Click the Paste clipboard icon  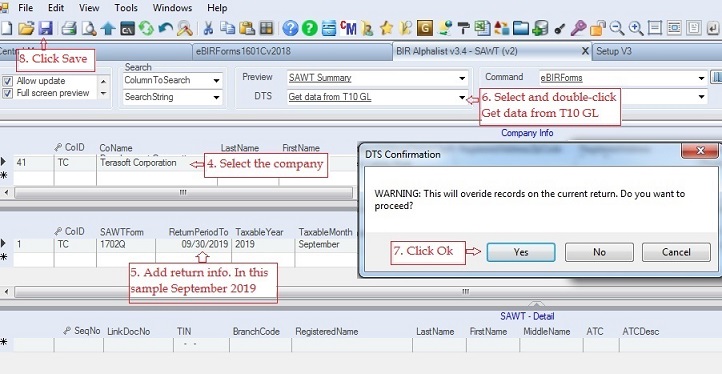point(247,29)
